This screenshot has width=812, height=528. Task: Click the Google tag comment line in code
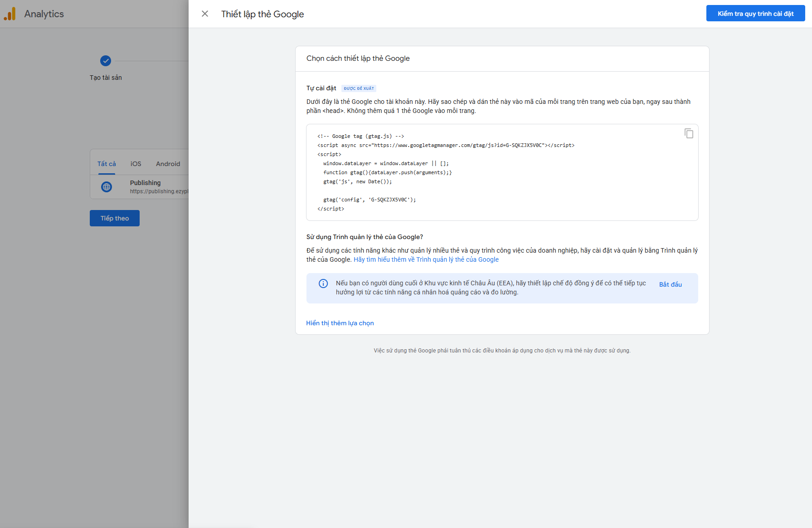[360, 136]
